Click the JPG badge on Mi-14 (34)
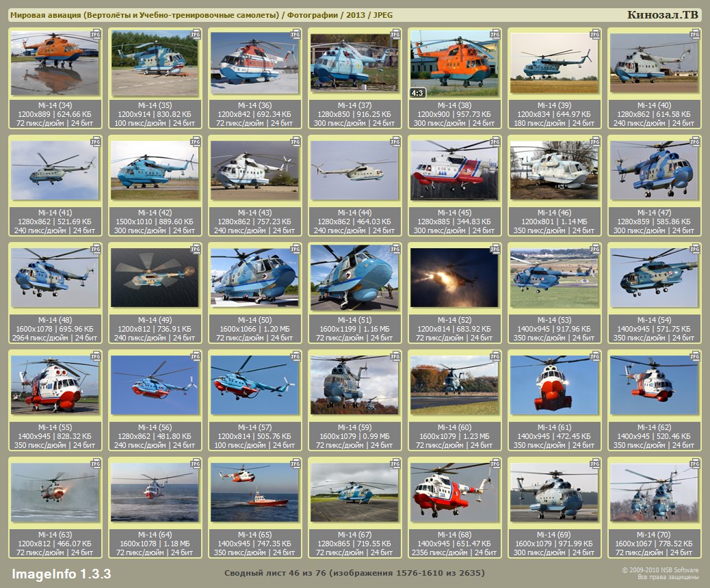 (96, 34)
